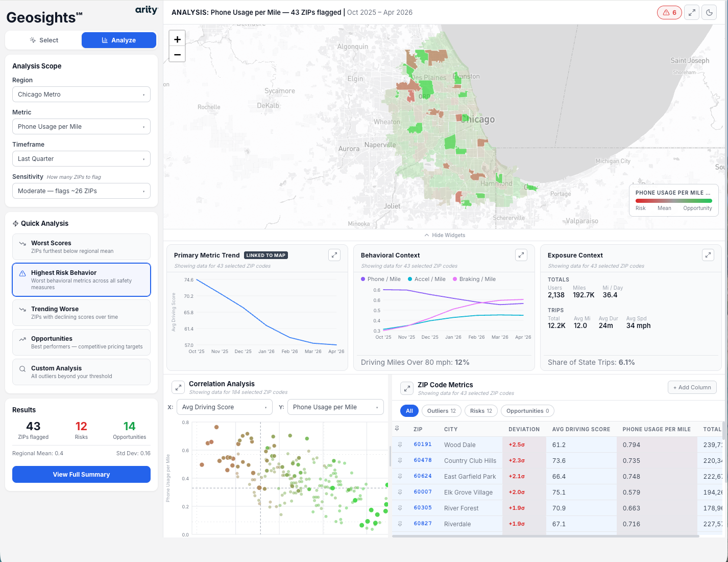Open X axis Avg Driving Score dropdown
This screenshot has width=728, height=562.
[x=225, y=407]
